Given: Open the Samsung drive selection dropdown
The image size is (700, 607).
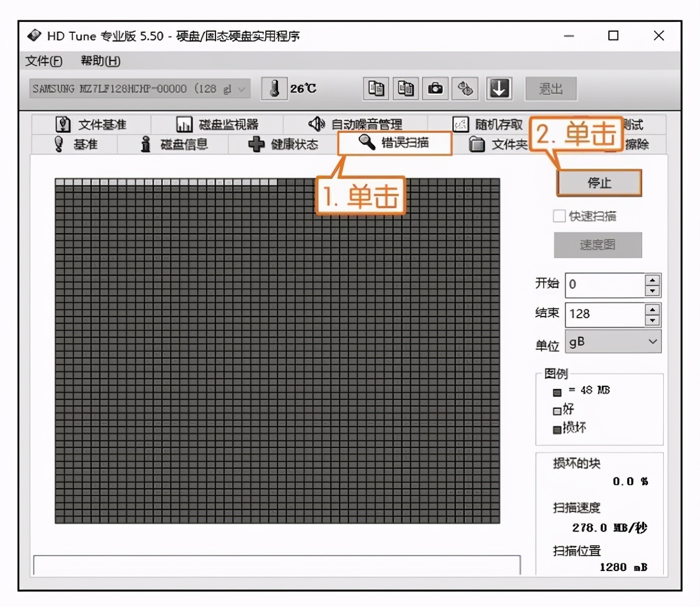Looking at the screenshot, I should 140,89.
